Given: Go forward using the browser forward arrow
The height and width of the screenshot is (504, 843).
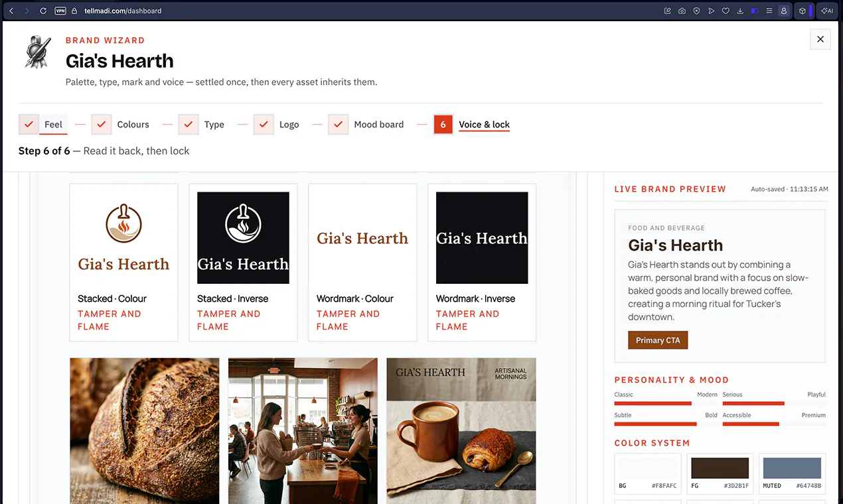Looking at the screenshot, I should pos(27,11).
